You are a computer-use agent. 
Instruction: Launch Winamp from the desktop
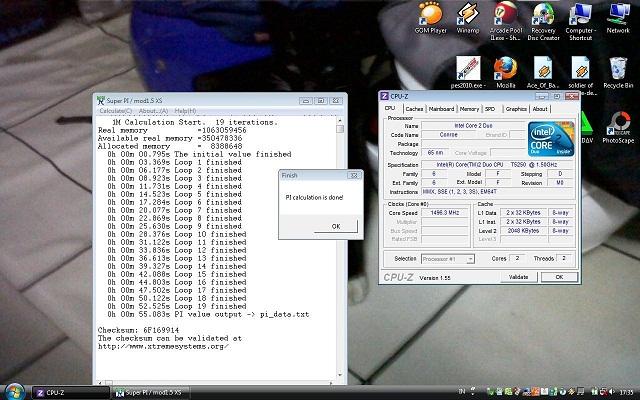pos(467,18)
